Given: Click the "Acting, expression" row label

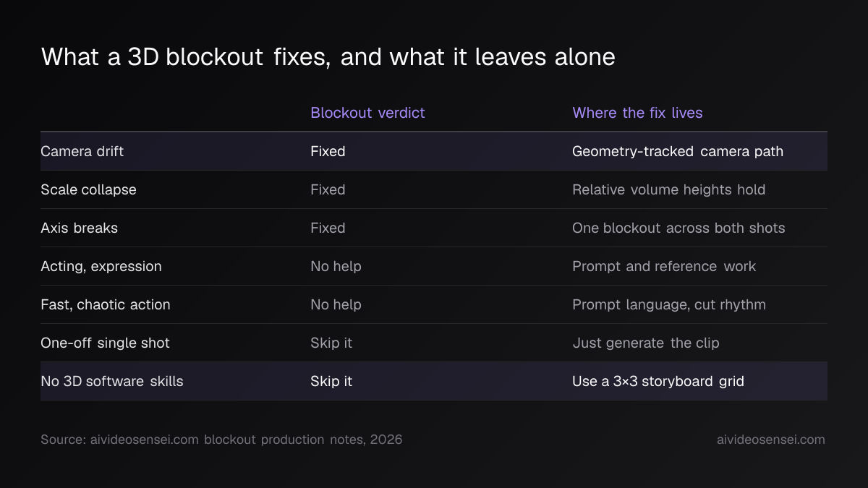Looking at the screenshot, I should (x=101, y=266).
